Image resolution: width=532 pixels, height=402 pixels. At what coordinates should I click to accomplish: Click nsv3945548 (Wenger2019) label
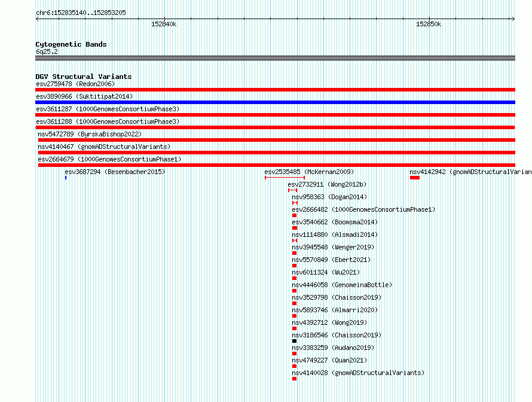[x=333, y=247]
